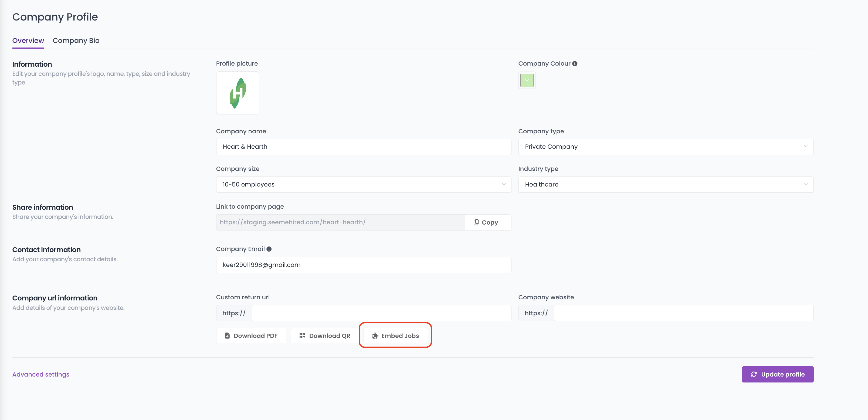
Task: Click the company logo profile picture
Action: pos(238,93)
